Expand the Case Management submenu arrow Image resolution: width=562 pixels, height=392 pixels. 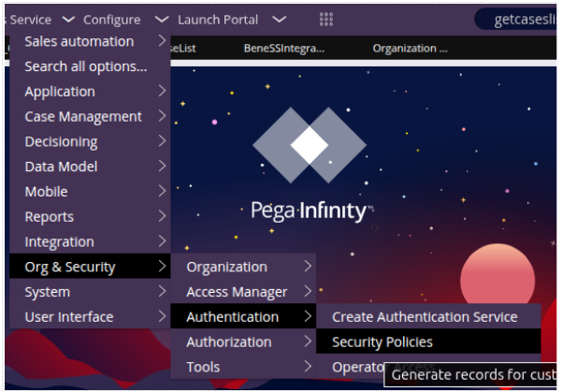click(x=162, y=116)
